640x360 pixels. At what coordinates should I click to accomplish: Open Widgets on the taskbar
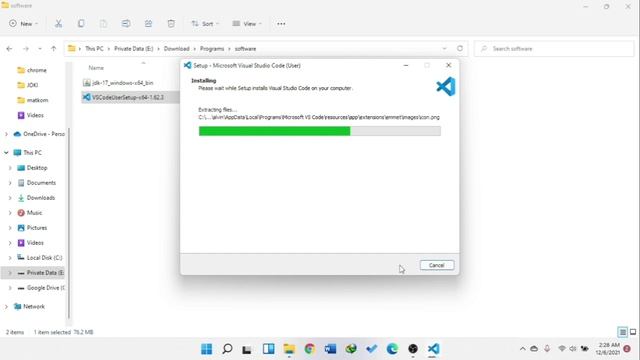click(x=269, y=349)
